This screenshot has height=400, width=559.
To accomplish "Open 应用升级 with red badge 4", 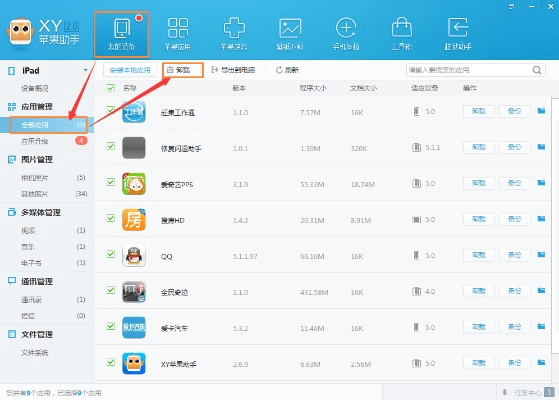I will click(47, 141).
